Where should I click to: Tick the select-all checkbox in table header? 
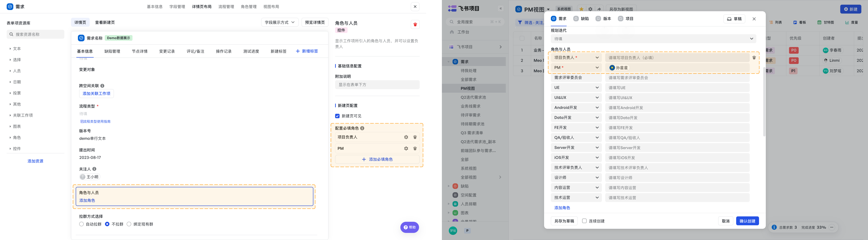522,38
